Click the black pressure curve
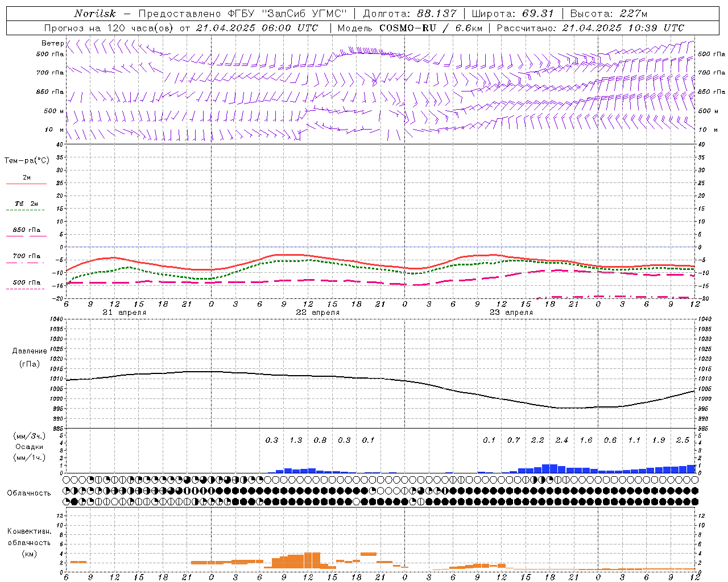The width and height of the screenshot is (728, 582). [x=380, y=378]
